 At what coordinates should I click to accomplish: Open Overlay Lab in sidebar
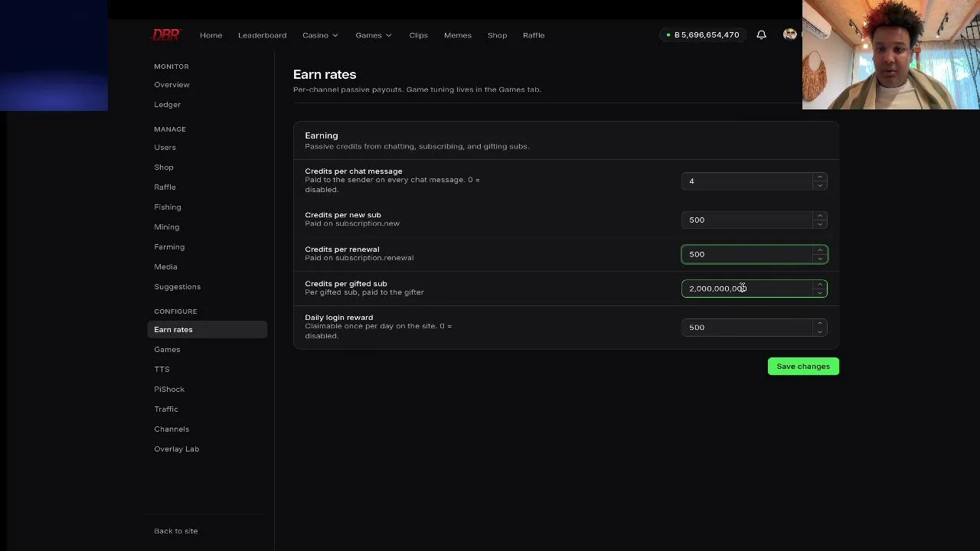176,448
